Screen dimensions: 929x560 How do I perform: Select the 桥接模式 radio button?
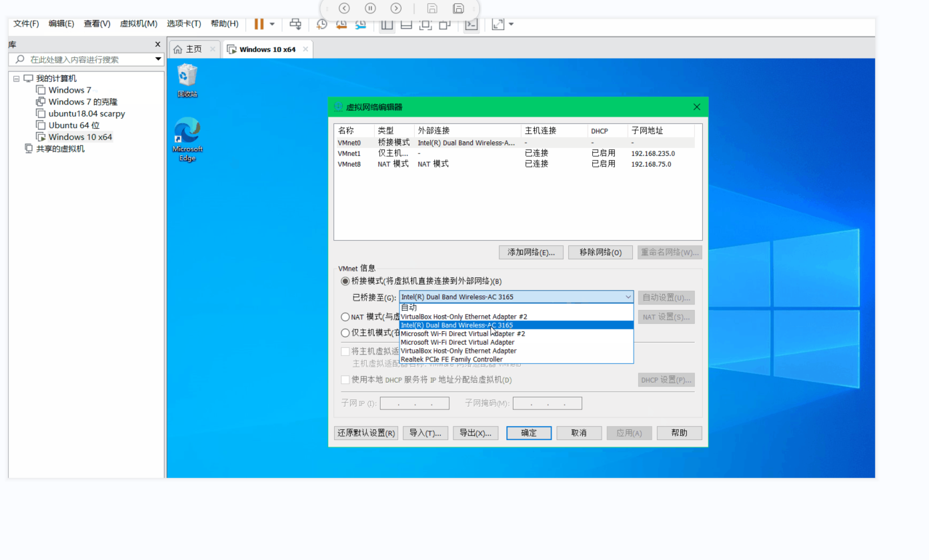[x=345, y=281]
